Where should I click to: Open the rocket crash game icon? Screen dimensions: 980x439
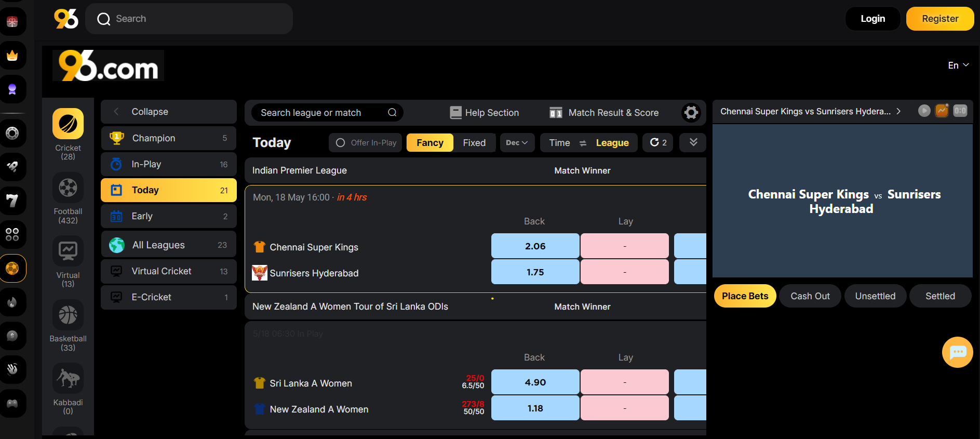(12, 167)
